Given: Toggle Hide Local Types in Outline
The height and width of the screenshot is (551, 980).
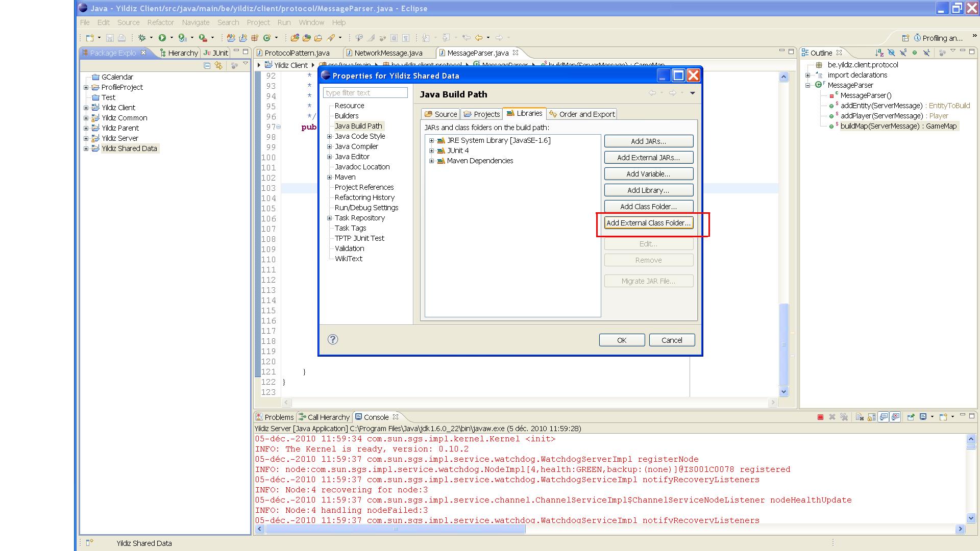Looking at the screenshot, I should (926, 53).
